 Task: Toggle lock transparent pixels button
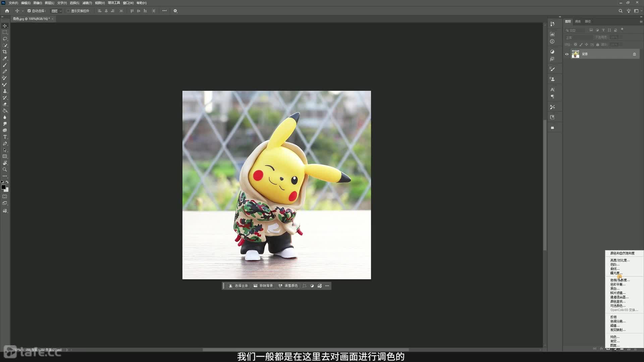click(576, 45)
